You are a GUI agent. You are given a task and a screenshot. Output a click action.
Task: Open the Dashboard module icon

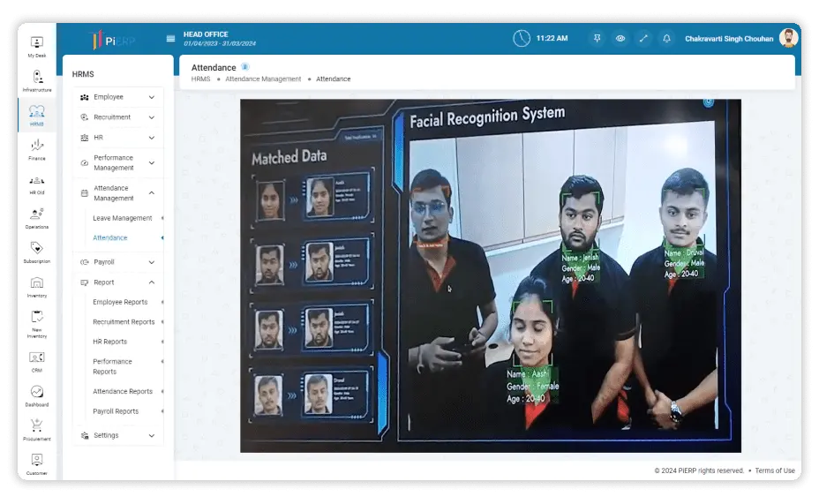pyautogui.click(x=36, y=396)
